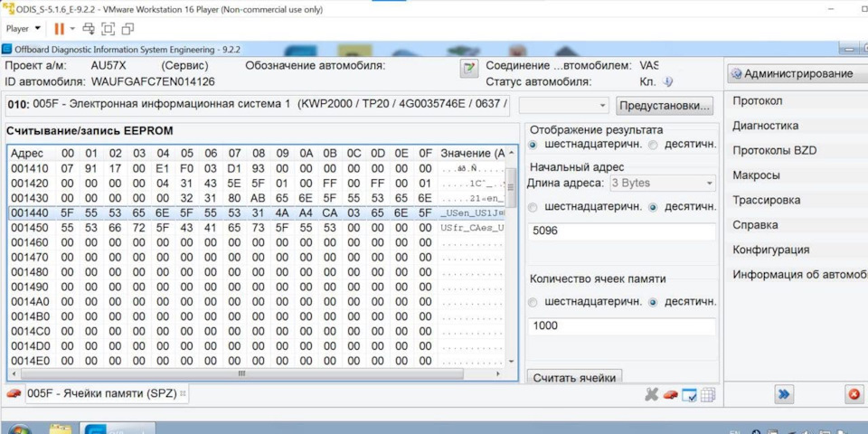Click the Администрирование gear icon
Viewport: 868px width, 434px height.
pos(736,73)
